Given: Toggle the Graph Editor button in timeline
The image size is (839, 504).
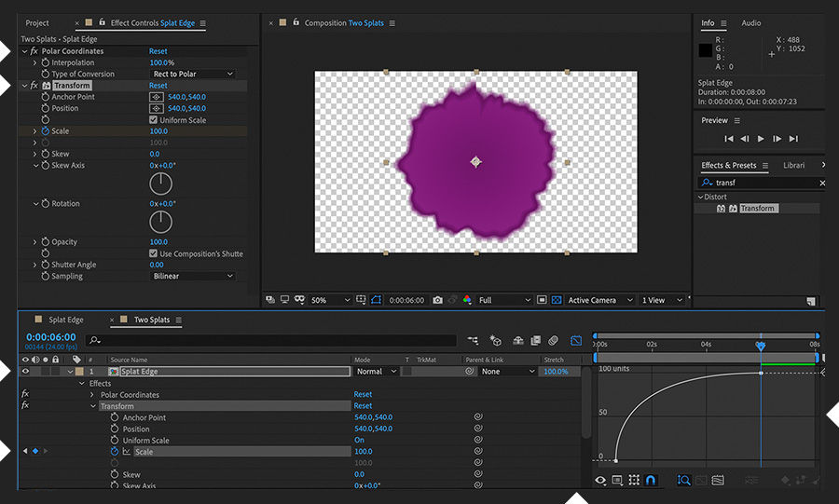Looking at the screenshot, I should pyautogui.click(x=576, y=341).
